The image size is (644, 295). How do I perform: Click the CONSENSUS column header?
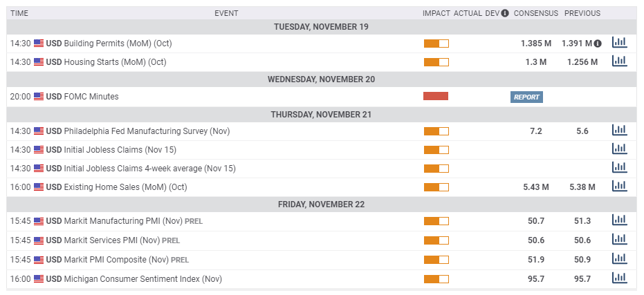point(536,13)
